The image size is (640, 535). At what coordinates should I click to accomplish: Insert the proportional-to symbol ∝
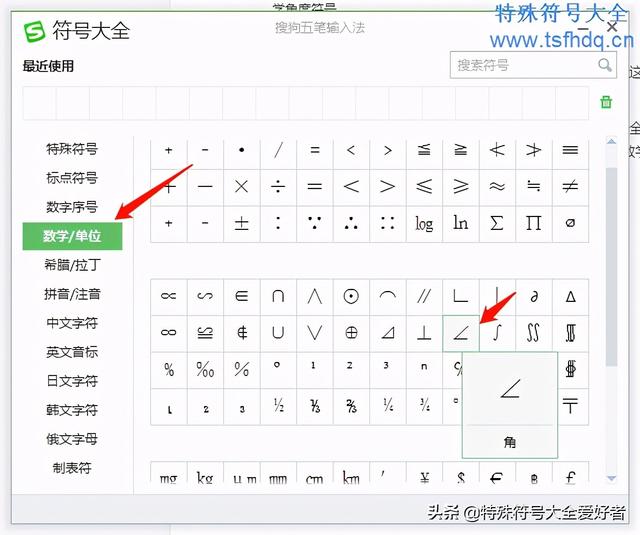click(169, 297)
